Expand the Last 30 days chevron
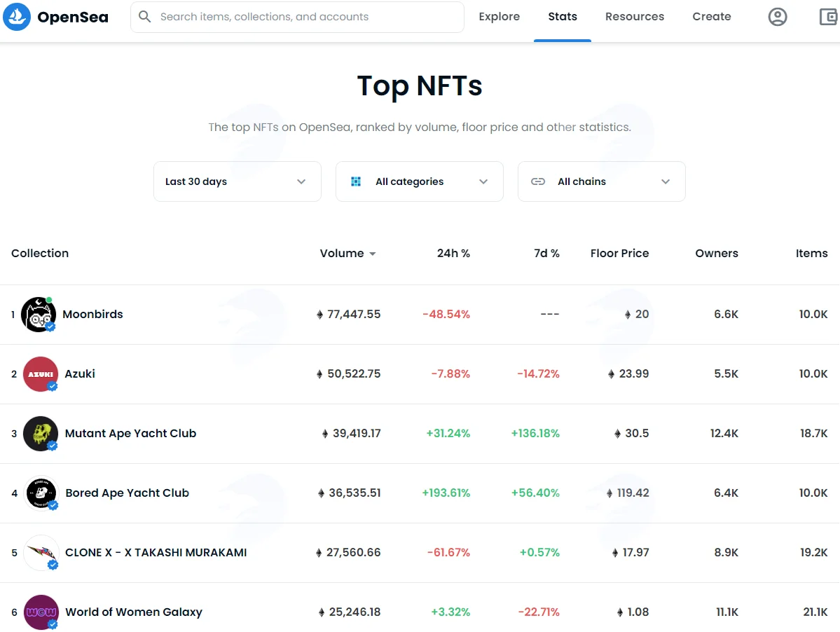Image resolution: width=840 pixels, height=632 pixels. click(x=302, y=181)
